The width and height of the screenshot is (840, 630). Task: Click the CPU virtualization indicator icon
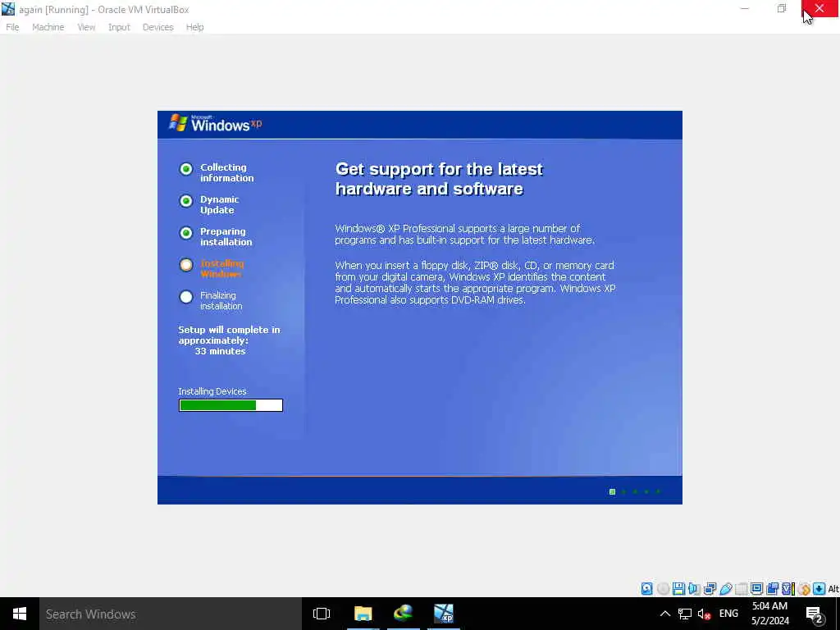pyautogui.click(x=787, y=589)
